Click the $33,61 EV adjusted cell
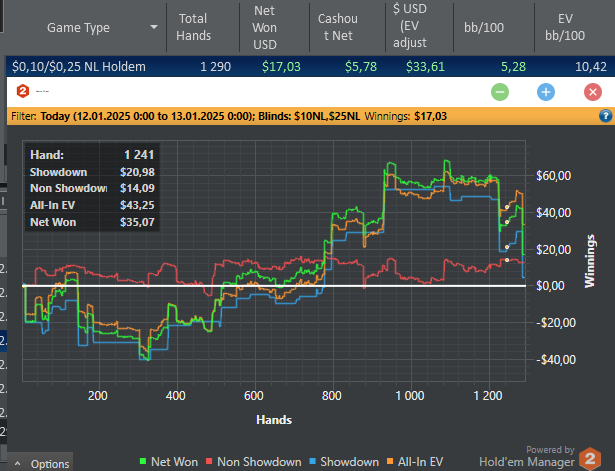 (425, 67)
